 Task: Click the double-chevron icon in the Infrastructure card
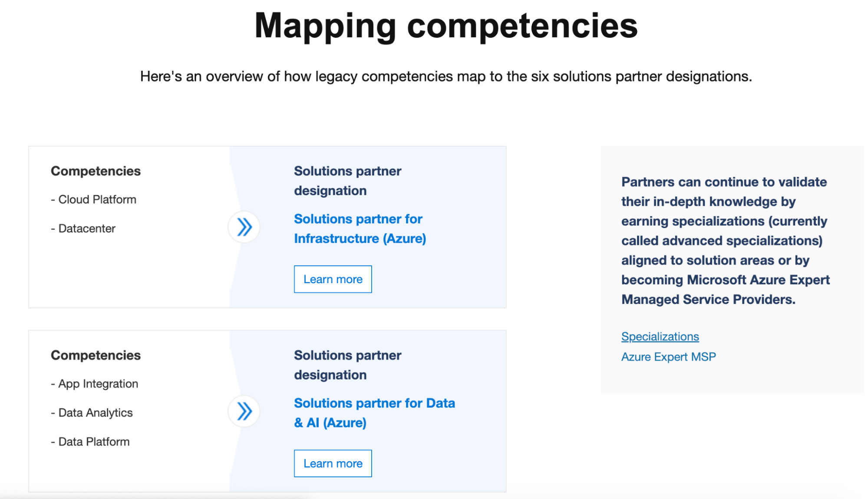(x=244, y=227)
